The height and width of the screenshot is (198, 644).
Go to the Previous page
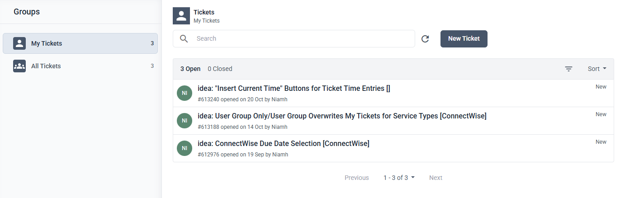[356, 178]
